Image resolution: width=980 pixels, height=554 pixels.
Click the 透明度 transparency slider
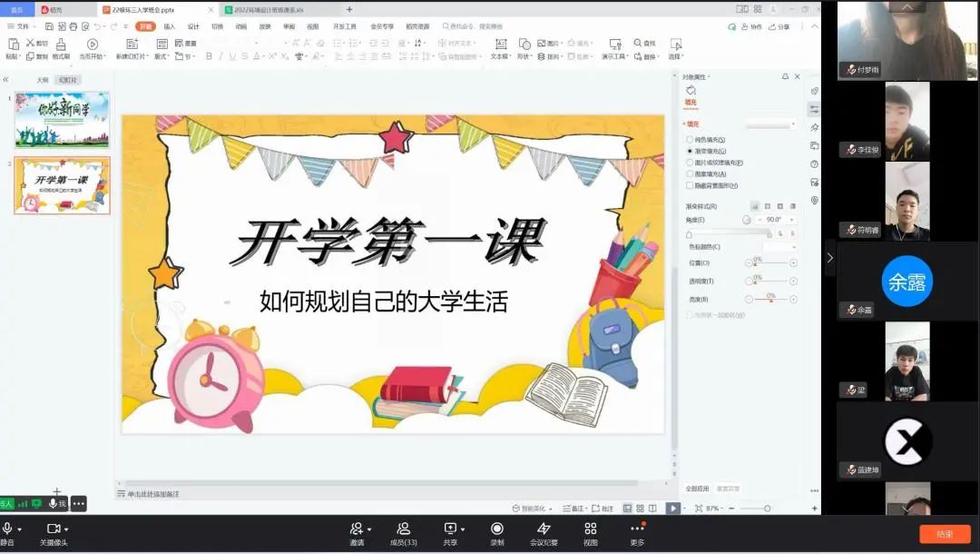pyautogui.click(x=770, y=282)
